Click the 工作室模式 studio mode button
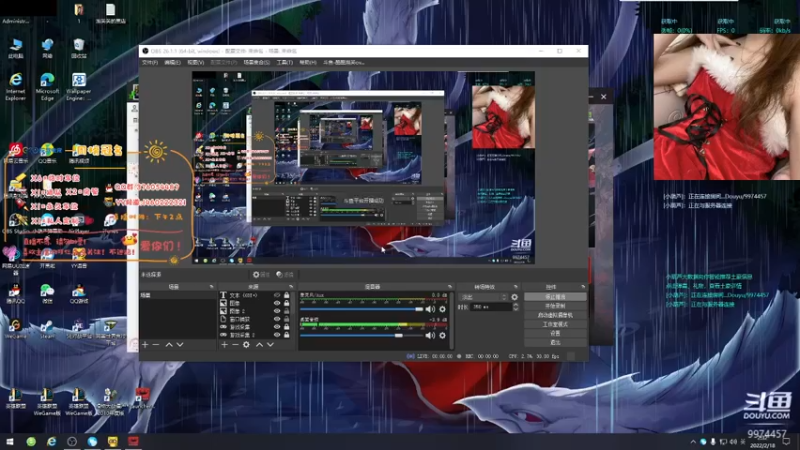Screen dimensions: 800x450 (x=555, y=324)
